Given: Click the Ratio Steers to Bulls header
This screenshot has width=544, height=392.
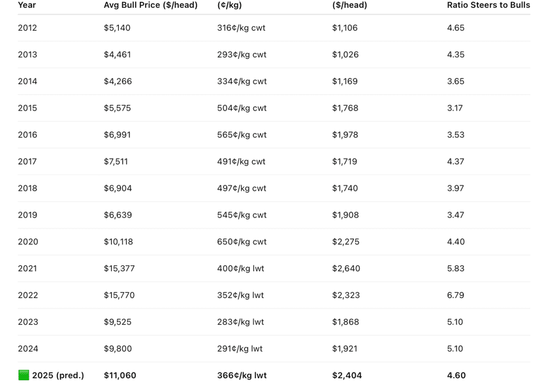Looking at the screenshot, I should (488, 5).
